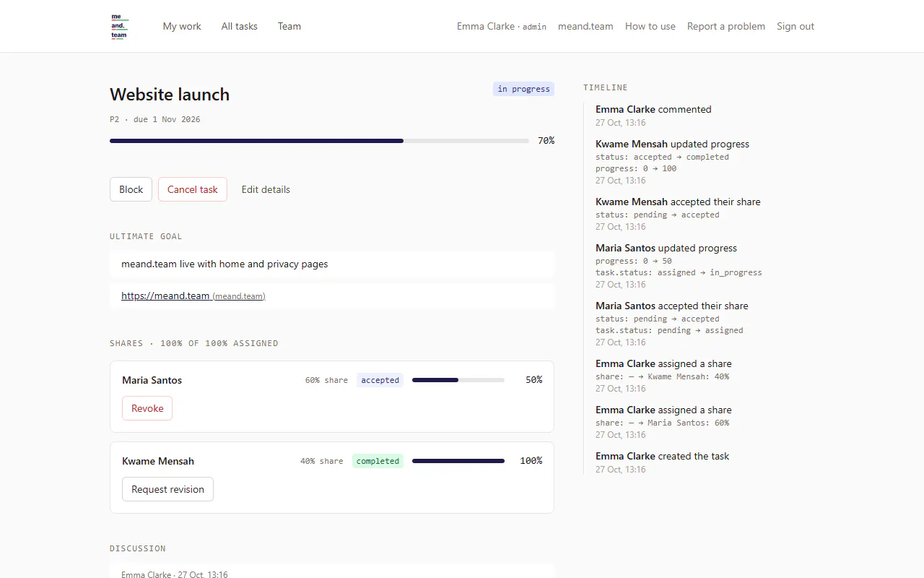This screenshot has width=924, height=578.
Task: Click the in progress status badge
Action: (524, 89)
